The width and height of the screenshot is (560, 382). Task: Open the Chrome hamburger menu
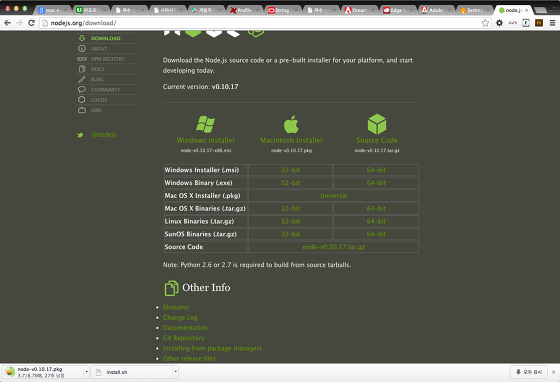[552, 23]
